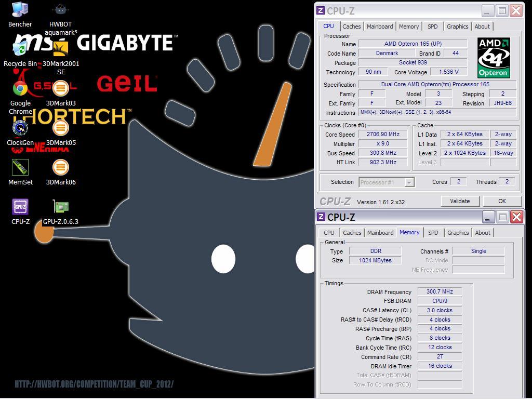The height and width of the screenshot is (399, 532).
Task: Close the lower CPU-Z memory window
Action: tap(517, 217)
